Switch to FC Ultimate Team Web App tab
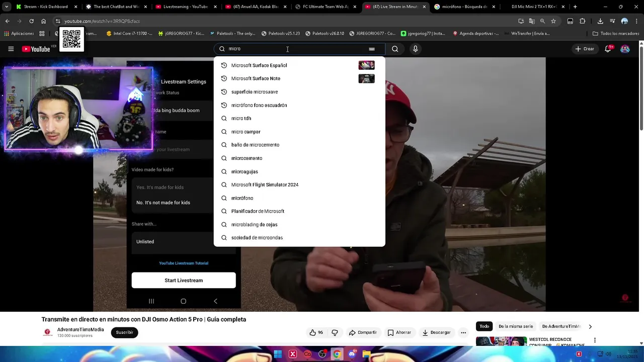The width and height of the screenshot is (644, 362). click(x=325, y=7)
